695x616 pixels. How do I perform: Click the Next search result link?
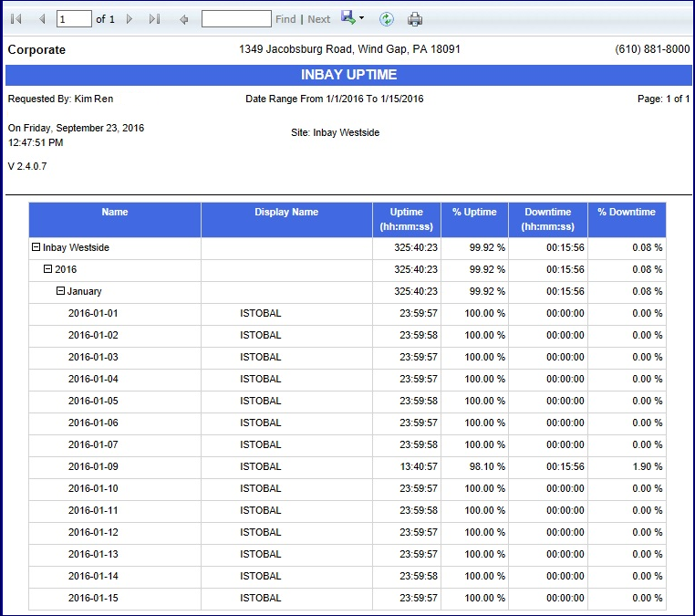[x=319, y=19]
